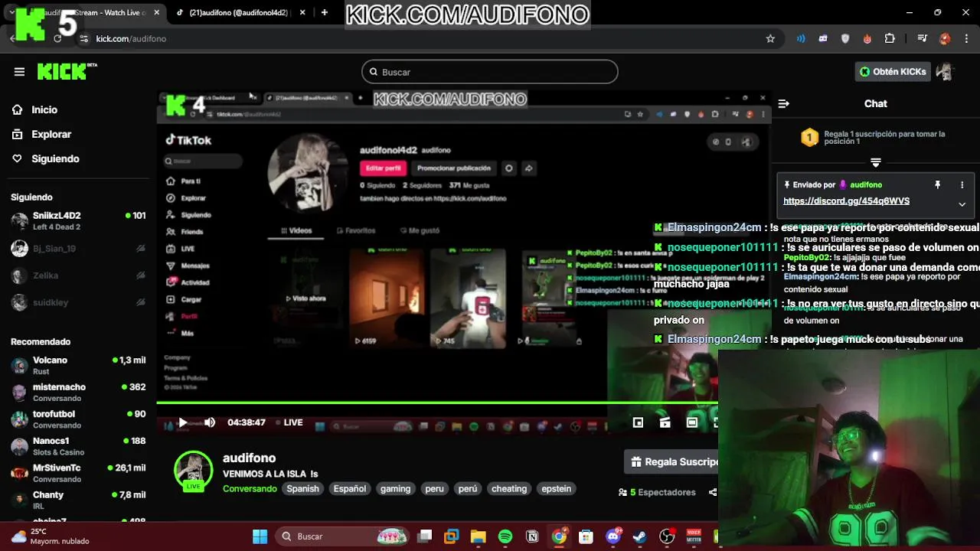The image size is (980, 551).
Task: Open Nanocs1 recommended channel
Action: pyautogui.click(x=78, y=446)
